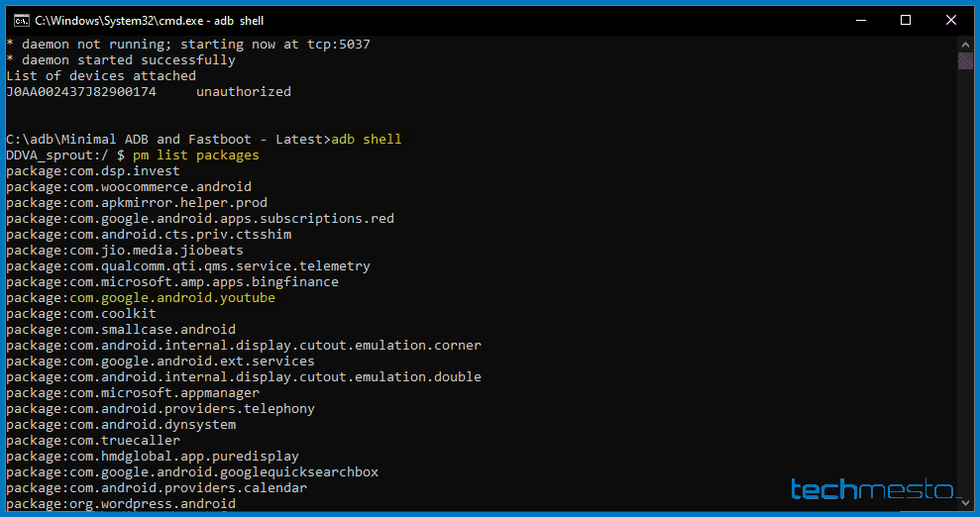Click the vertical scrollbar thumb
This screenshot has width=980, height=517.
pyautogui.click(x=965, y=61)
